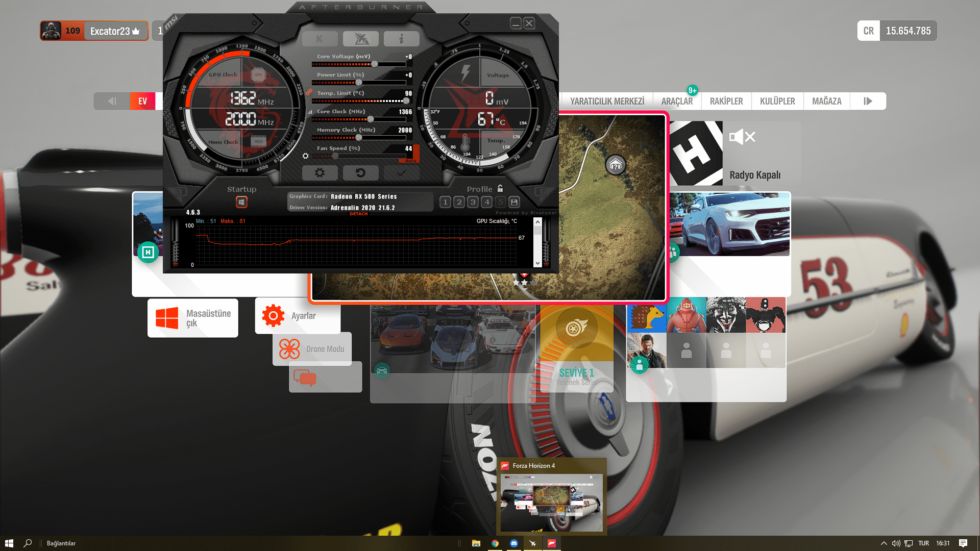Toggle the fan speed Auto button
Image resolution: width=980 pixels, height=551 pixels.
410,161
